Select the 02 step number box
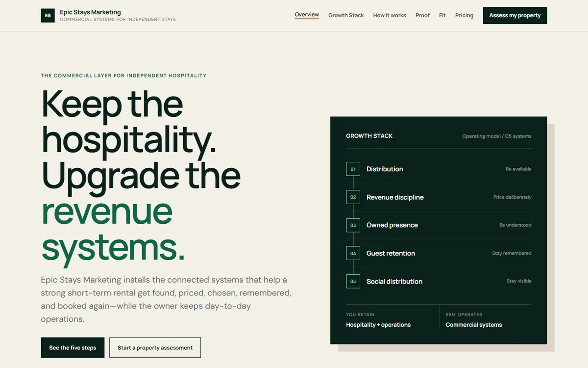Image resolution: width=588 pixels, height=368 pixels. (353, 197)
